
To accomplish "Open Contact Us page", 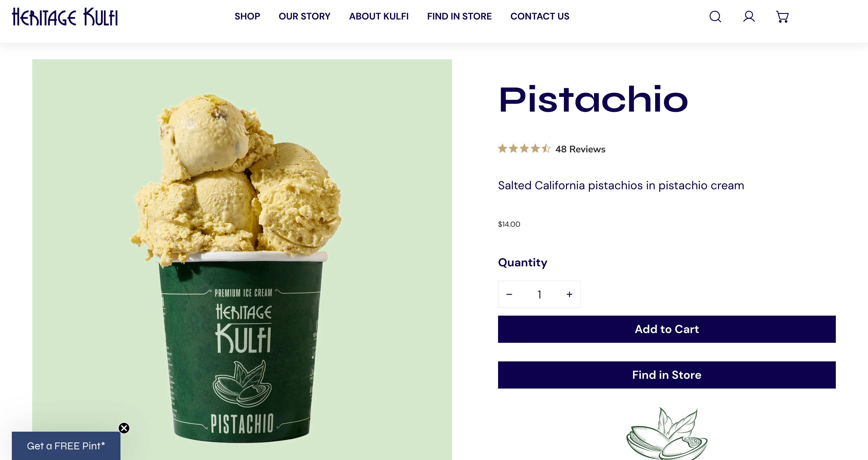I will (x=540, y=16).
